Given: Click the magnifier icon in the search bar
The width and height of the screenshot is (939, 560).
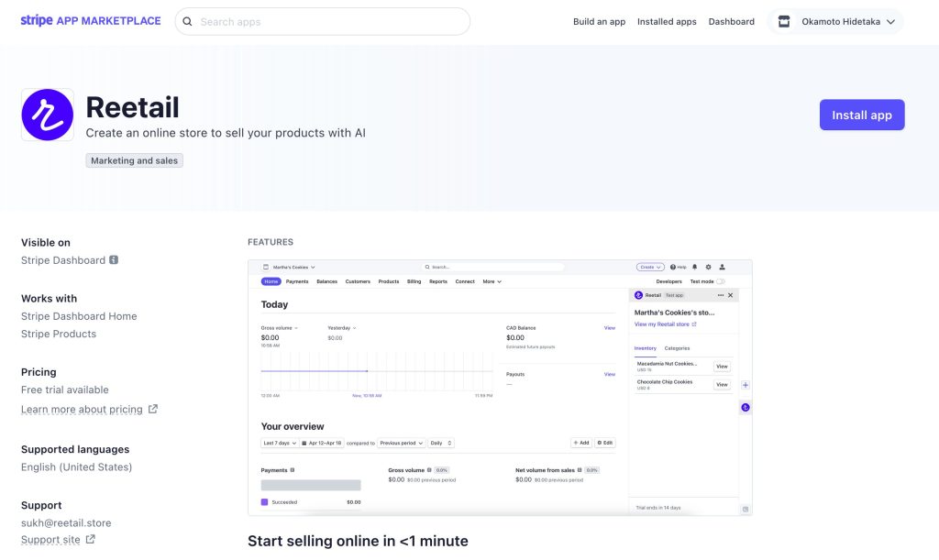Looking at the screenshot, I should [188, 22].
